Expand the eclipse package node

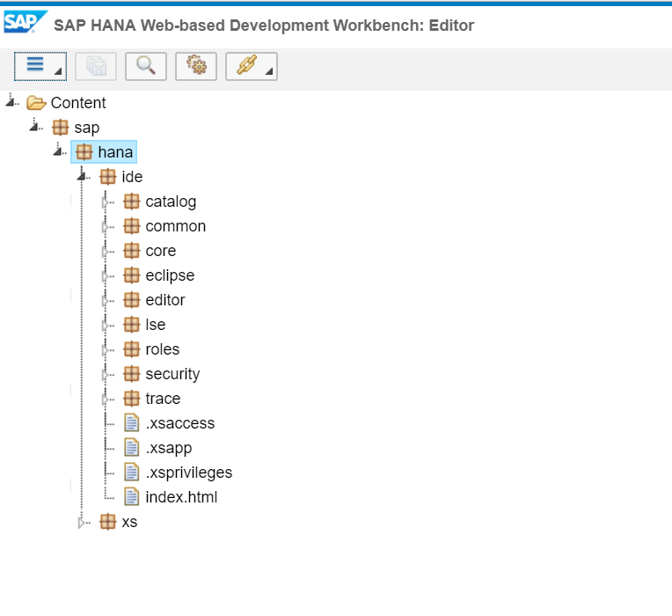[105, 275]
